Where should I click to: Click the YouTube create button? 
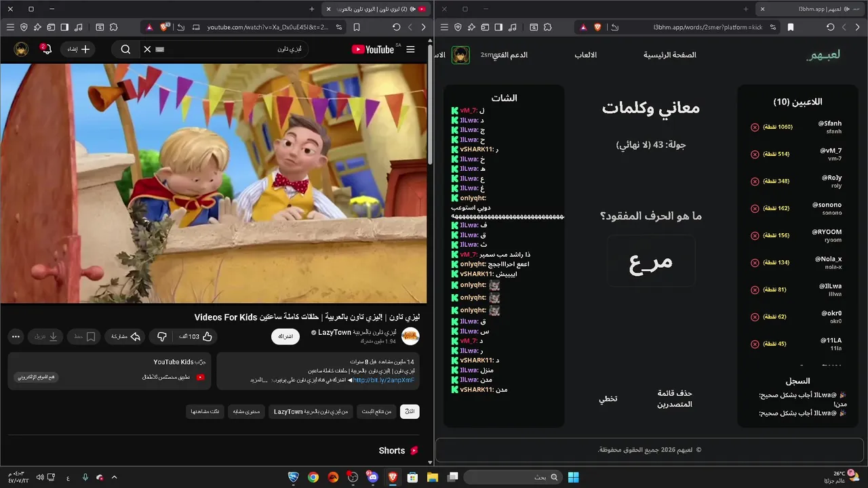(x=79, y=49)
